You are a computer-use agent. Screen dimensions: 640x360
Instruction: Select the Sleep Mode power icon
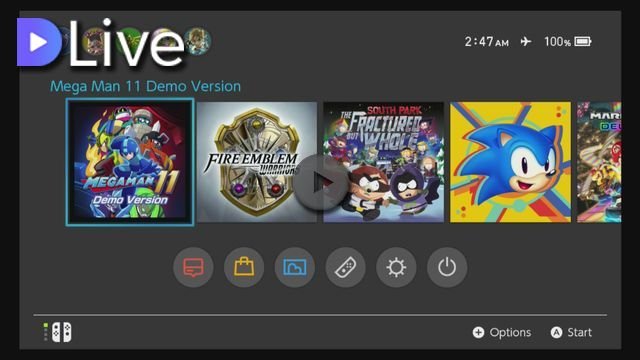pos(447,267)
